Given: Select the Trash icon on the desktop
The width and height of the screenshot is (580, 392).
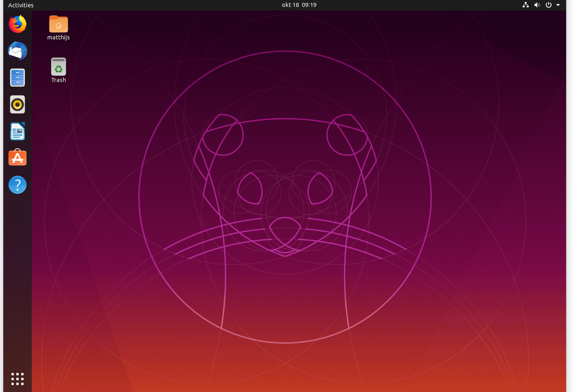Looking at the screenshot, I should pyautogui.click(x=59, y=67).
